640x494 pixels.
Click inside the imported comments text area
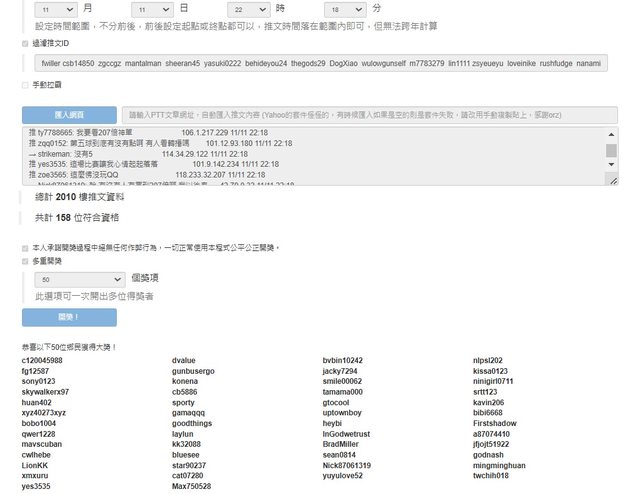pos(300,156)
